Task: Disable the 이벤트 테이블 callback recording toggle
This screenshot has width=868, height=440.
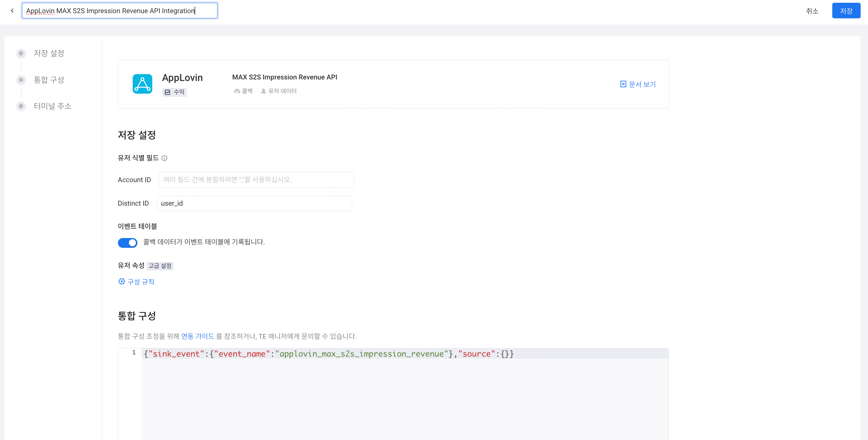Action: click(127, 243)
